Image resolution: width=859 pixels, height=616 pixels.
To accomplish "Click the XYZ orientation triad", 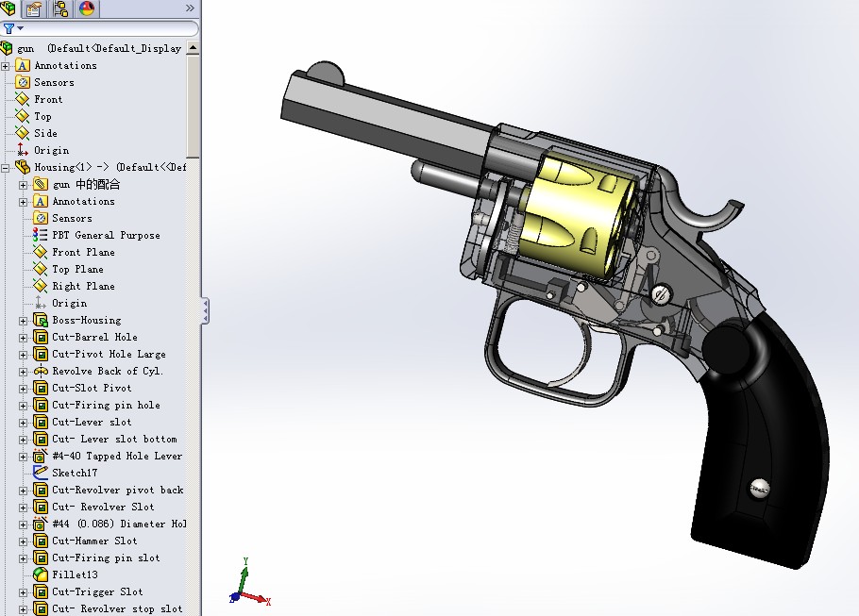I will [249, 583].
